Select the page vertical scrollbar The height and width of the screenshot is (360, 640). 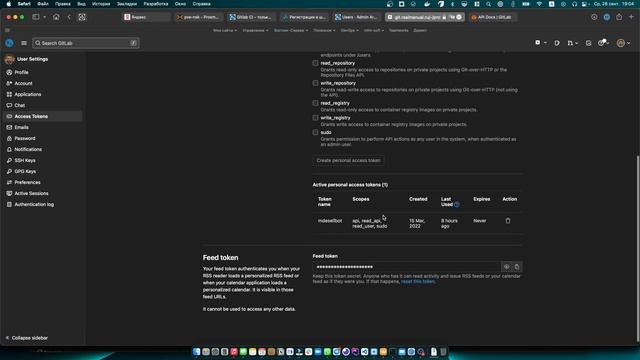click(x=637, y=248)
